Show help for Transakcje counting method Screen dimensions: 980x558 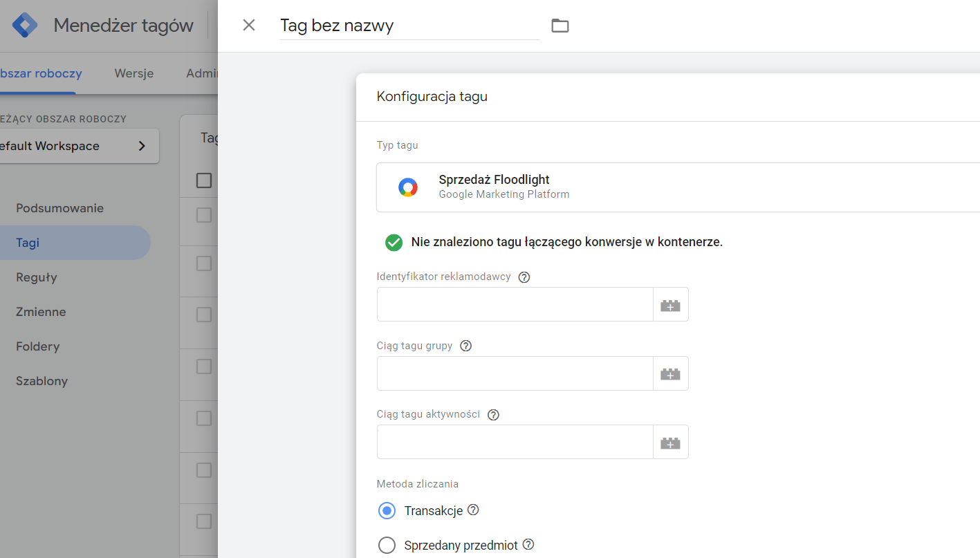[x=473, y=510]
